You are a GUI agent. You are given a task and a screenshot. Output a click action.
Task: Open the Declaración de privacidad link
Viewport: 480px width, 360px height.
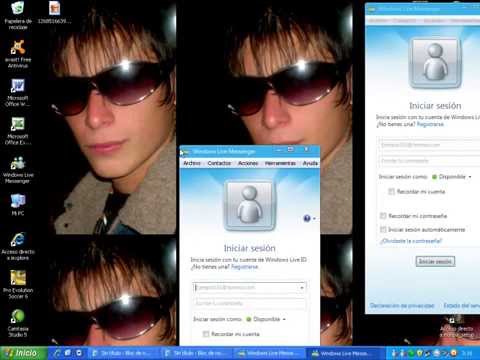402,305
